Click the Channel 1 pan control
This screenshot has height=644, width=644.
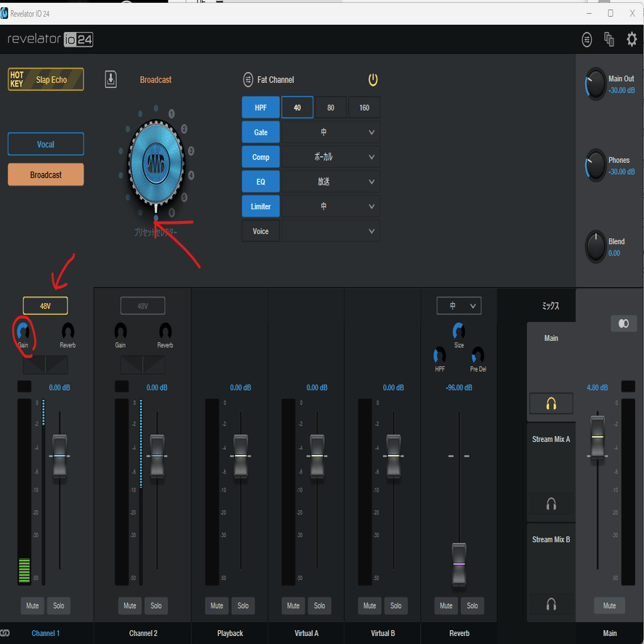pyautogui.click(x=45, y=365)
